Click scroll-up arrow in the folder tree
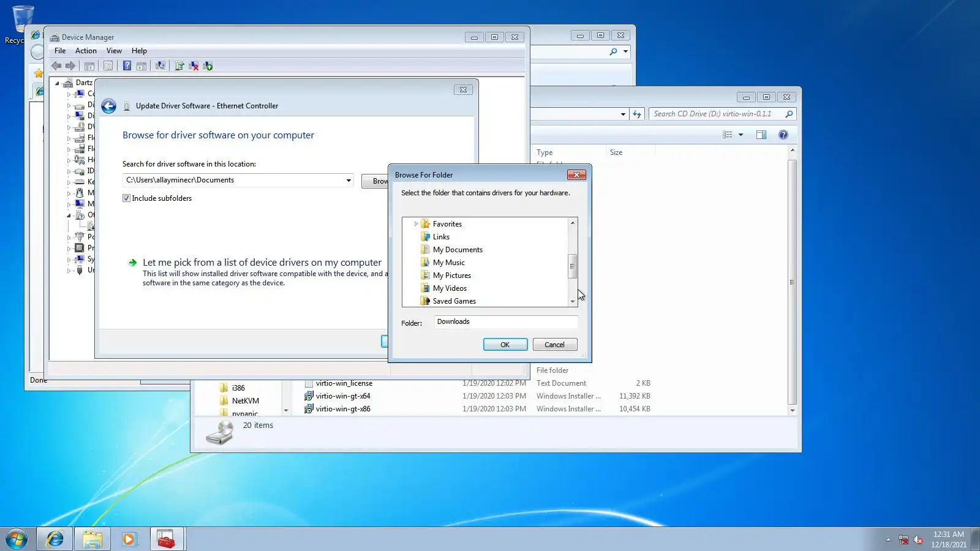Image resolution: width=980 pixels, height=551 pixels. pyautogui.click(x=573, y=223)
